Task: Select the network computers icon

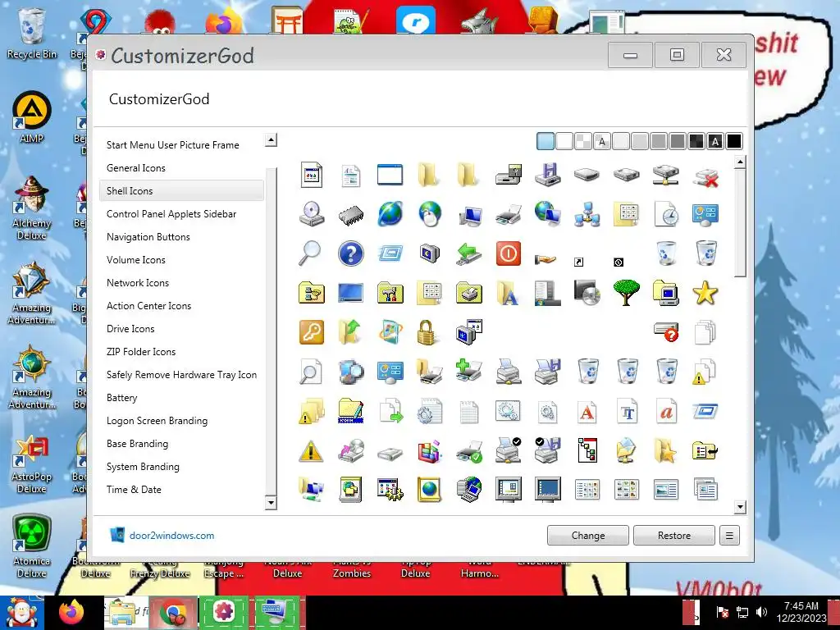Action: tap(587, 214)
